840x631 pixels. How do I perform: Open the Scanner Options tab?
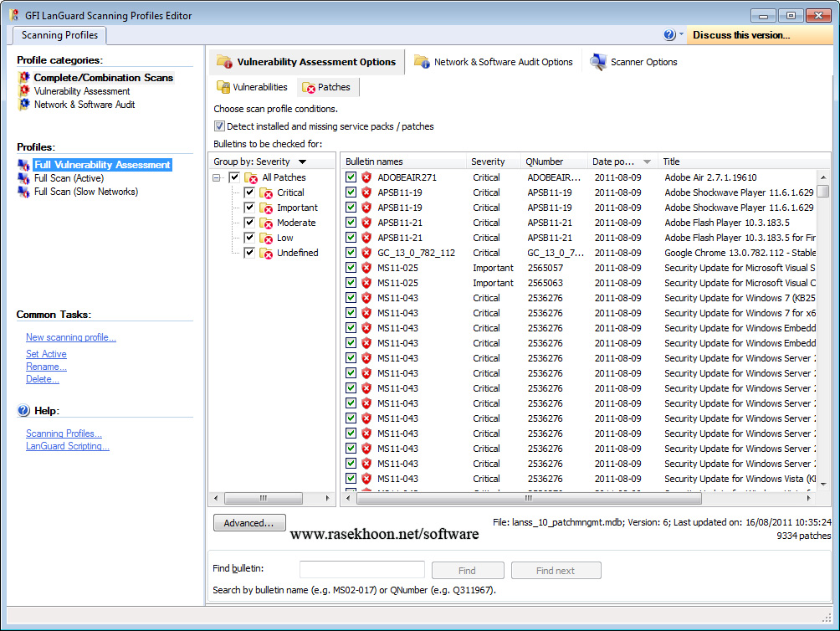tap(633, 62)
